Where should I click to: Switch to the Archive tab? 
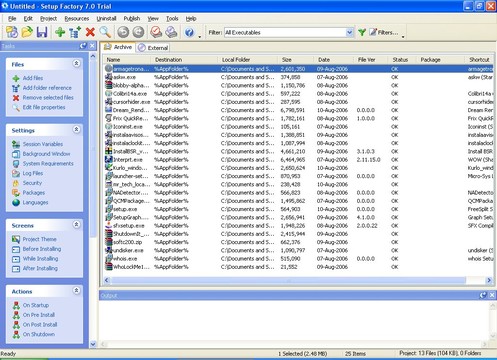118,47
